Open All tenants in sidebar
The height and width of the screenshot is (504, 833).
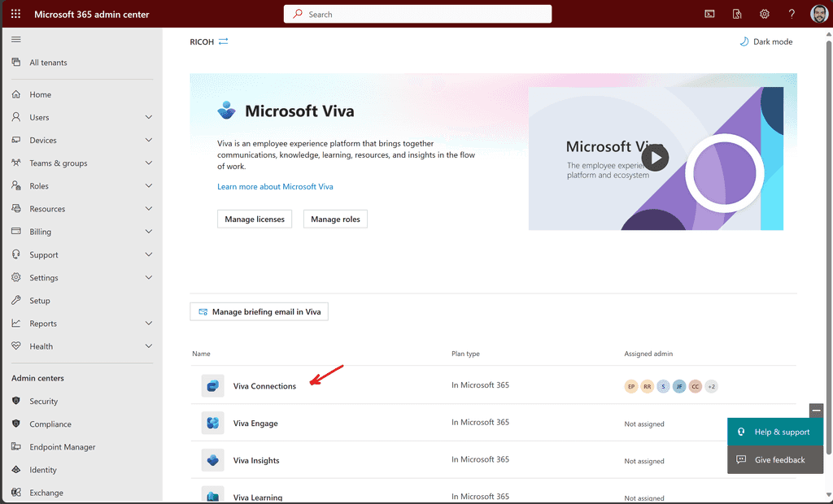click(x=48, y=62)
